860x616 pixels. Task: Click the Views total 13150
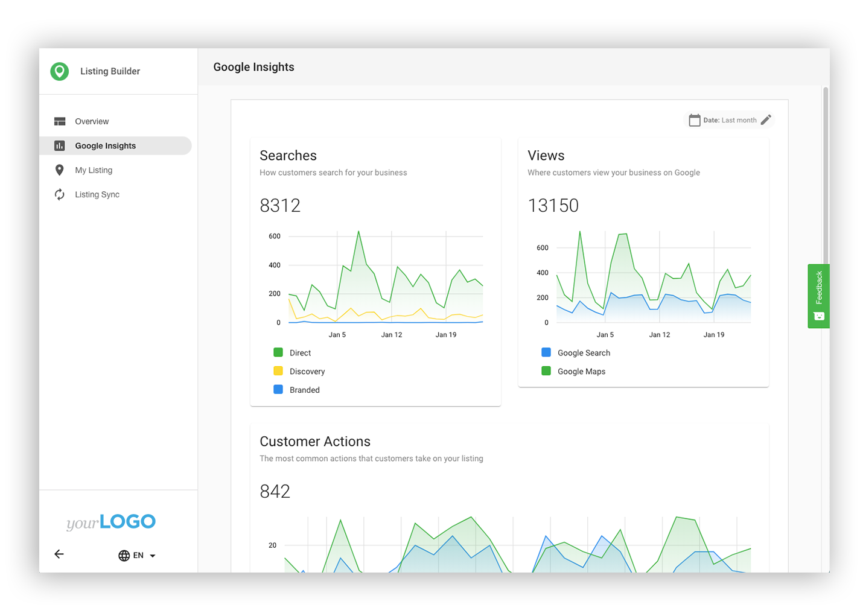(553, 206)
